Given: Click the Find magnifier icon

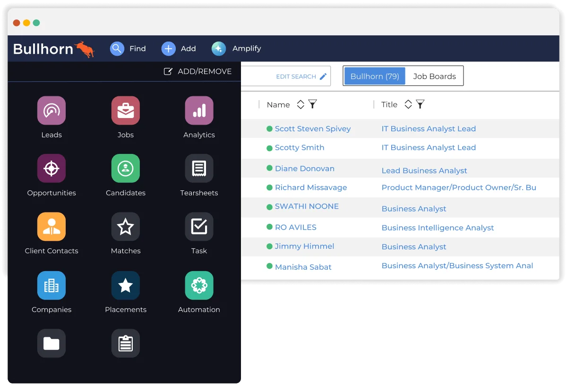Looking at the screenshot, I should 117,49.
